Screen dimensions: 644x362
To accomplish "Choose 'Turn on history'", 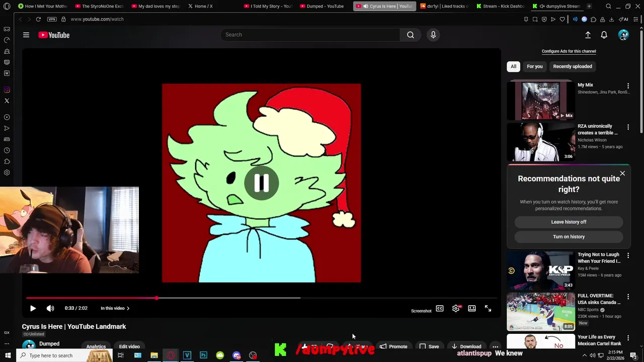I will click(569, 236).
